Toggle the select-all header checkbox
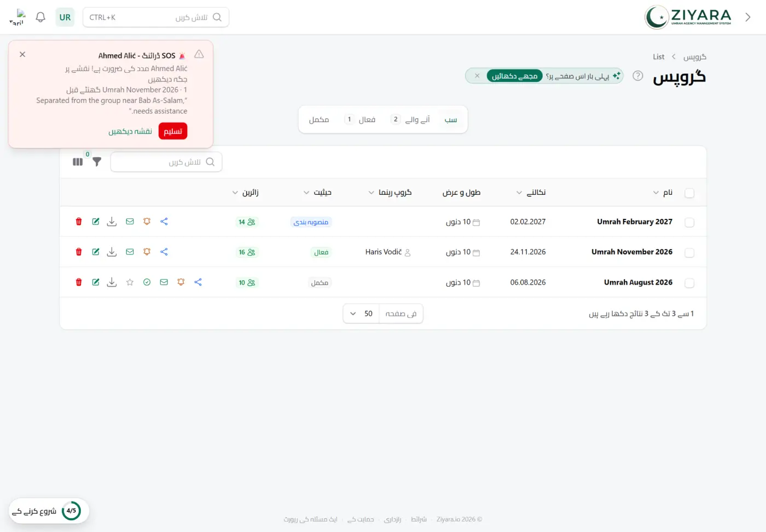Screen dimensions: 766x532 [689, 193]
